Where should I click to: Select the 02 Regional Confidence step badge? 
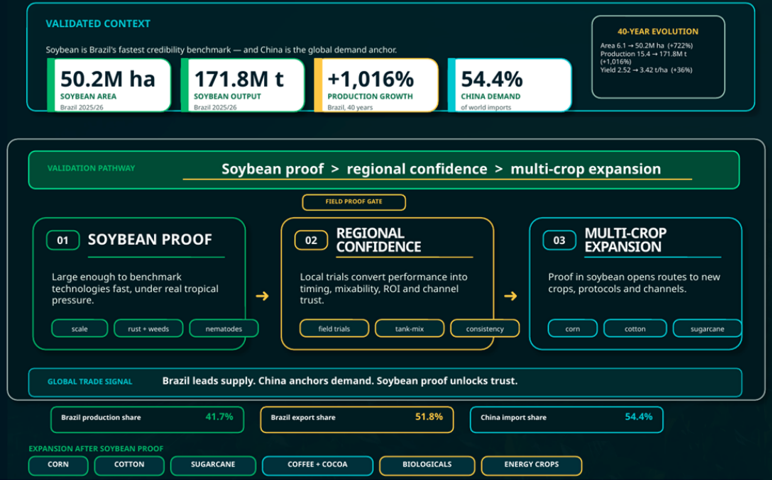(311, 240)
